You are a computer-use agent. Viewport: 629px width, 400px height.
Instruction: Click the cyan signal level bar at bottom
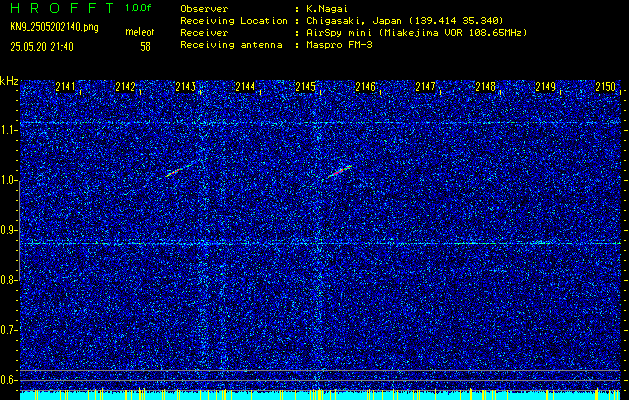click(320, 396)
